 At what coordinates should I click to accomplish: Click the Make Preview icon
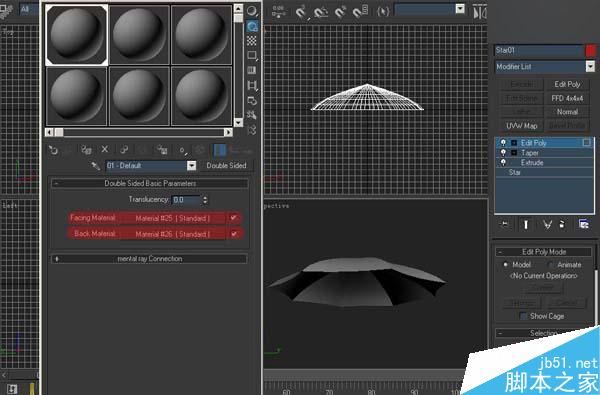[x=252, y=85]
